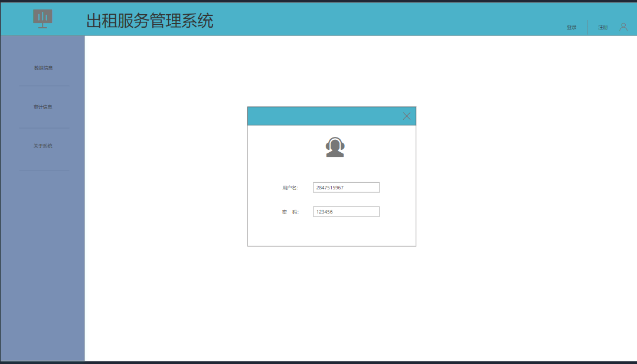Click the headset avatar icon in dialog
Screen dimensions: 637x364
335,147
